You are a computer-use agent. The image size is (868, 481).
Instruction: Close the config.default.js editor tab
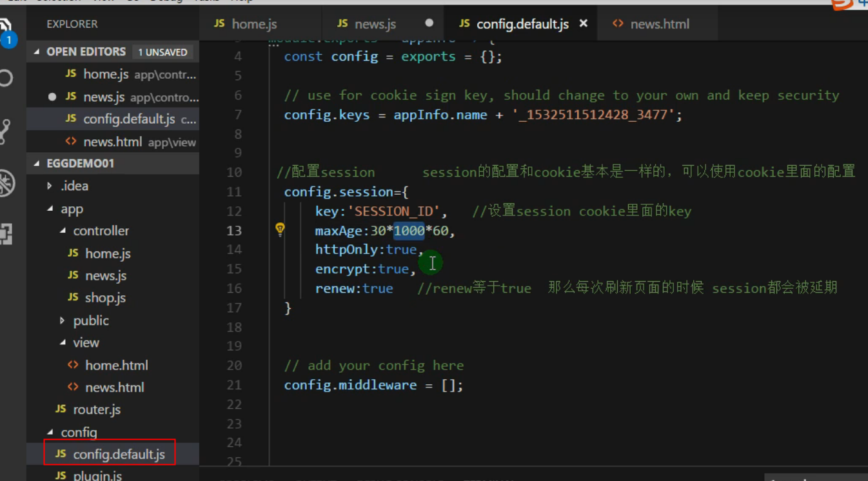point(584,23)
